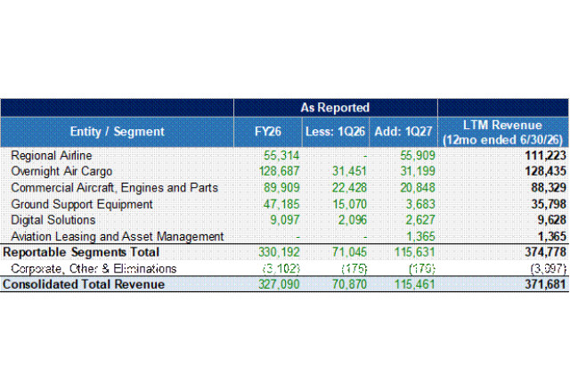Select the LTM value 88,329
The width and height of the screenshot is (570, 392).
(x=549, y=188)
